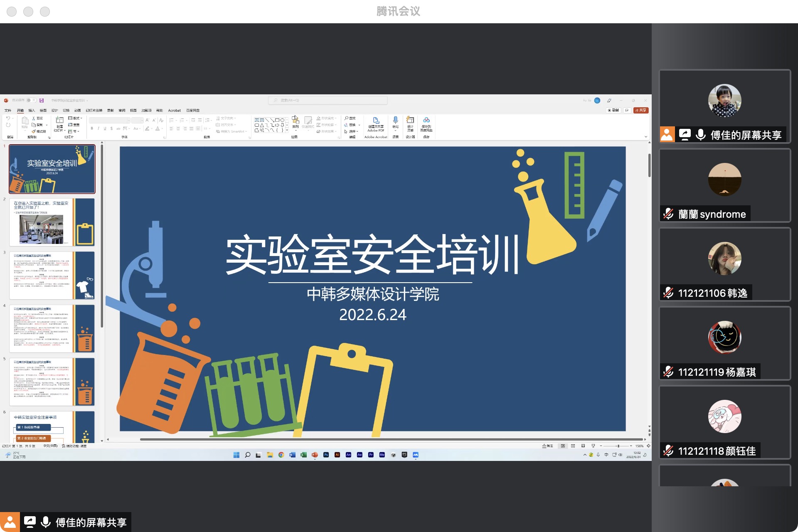Open the Designer ideas icon
Screen dimensions: 798x532
410,121
